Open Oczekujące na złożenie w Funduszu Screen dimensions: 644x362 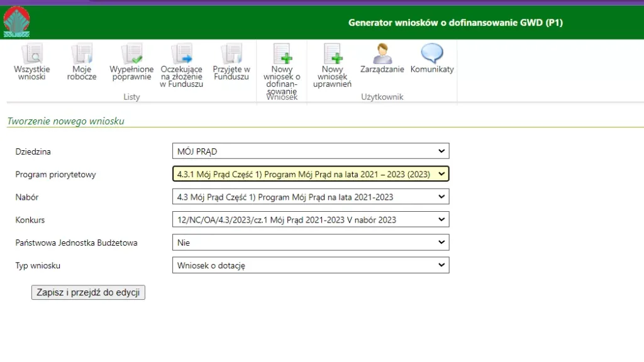pos(181,65)
